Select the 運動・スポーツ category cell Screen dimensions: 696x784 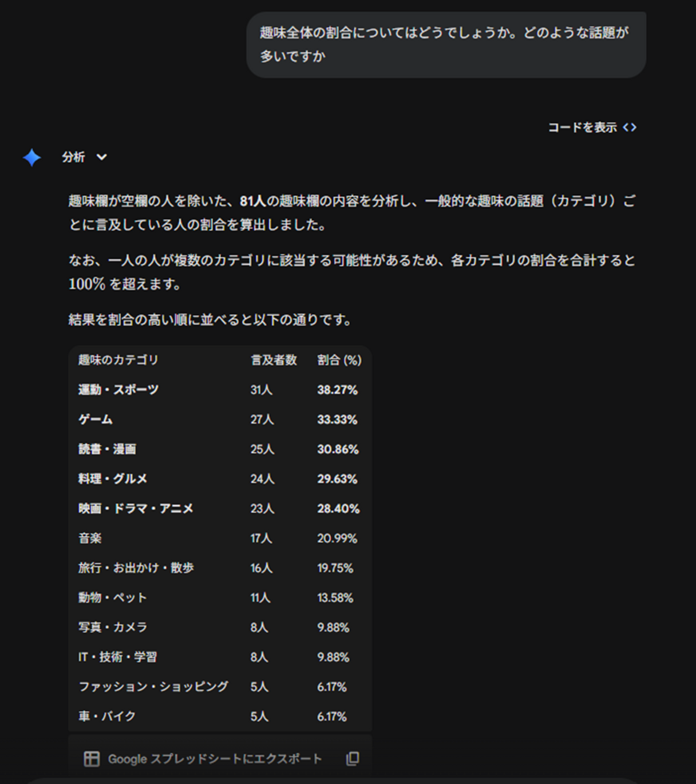tap(118, 390)
